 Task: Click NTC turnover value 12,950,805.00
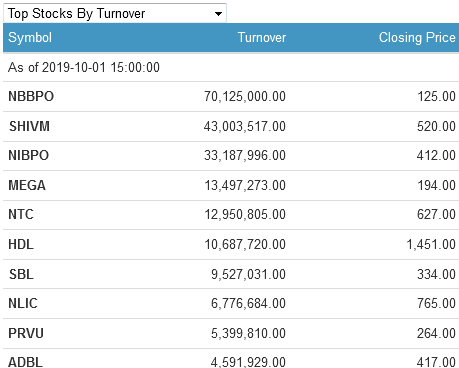pyautogui.click(x=245, y=214)
